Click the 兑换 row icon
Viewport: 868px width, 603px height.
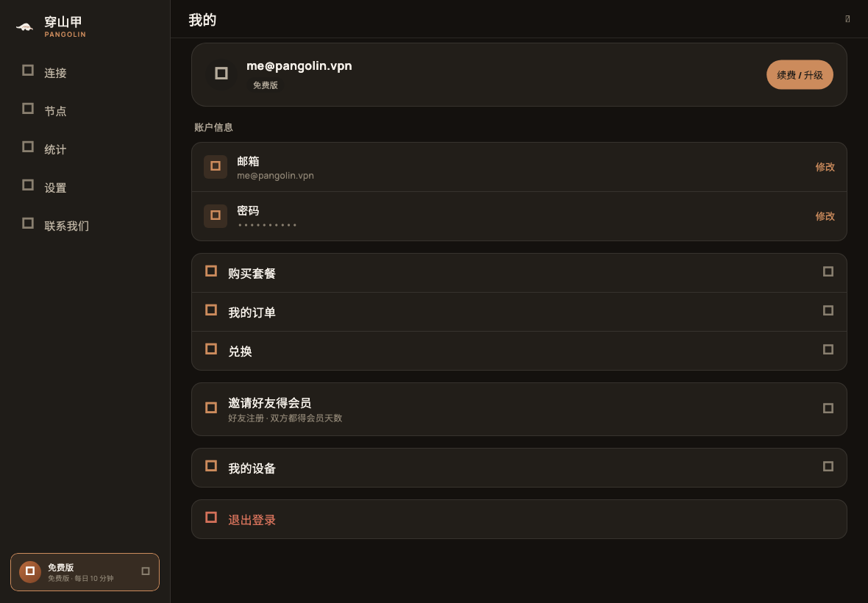(x=211, y=349)
